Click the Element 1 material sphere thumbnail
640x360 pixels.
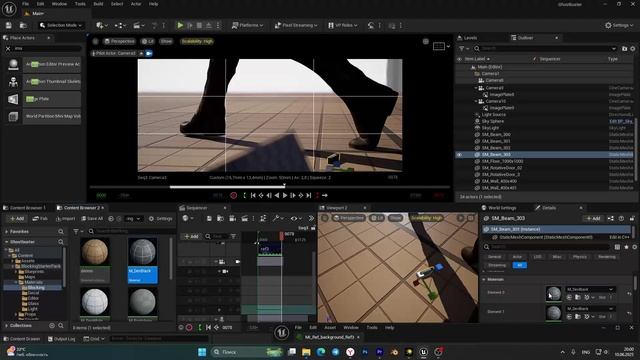point(554,313)
